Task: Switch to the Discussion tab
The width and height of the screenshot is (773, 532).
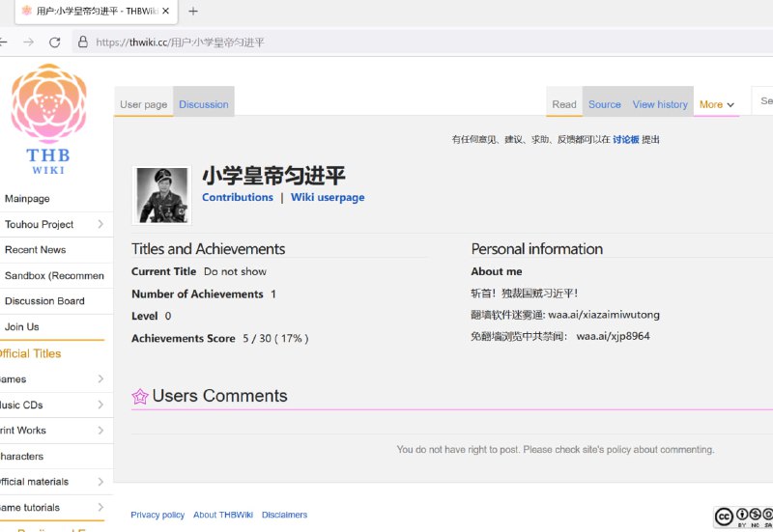Action: (x=204, y=104)
